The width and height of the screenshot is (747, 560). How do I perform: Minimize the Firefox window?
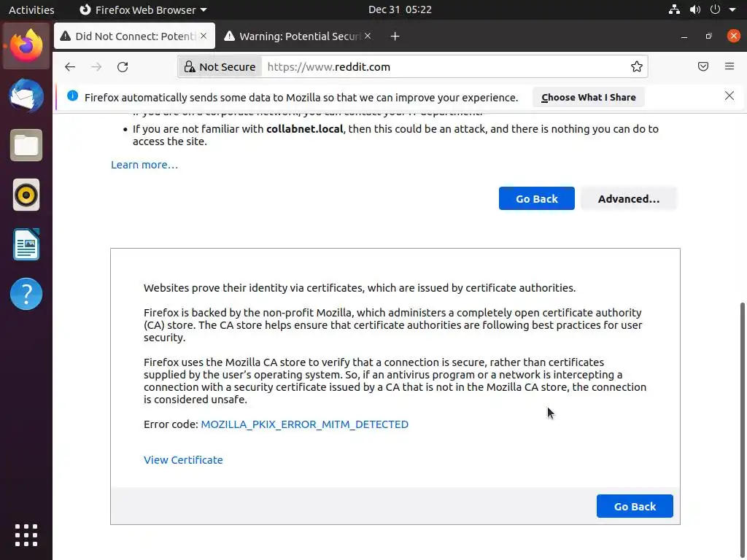(684, 36)
